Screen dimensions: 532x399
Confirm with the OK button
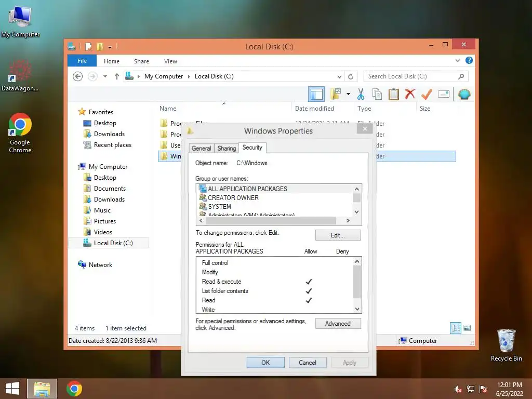[265, 363]
